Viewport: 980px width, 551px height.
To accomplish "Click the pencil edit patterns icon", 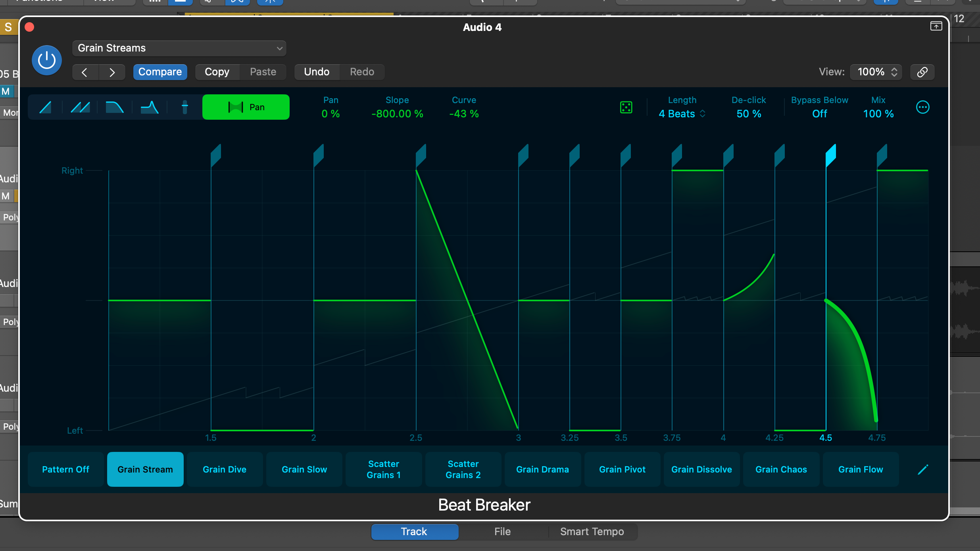I will point(923,470).
